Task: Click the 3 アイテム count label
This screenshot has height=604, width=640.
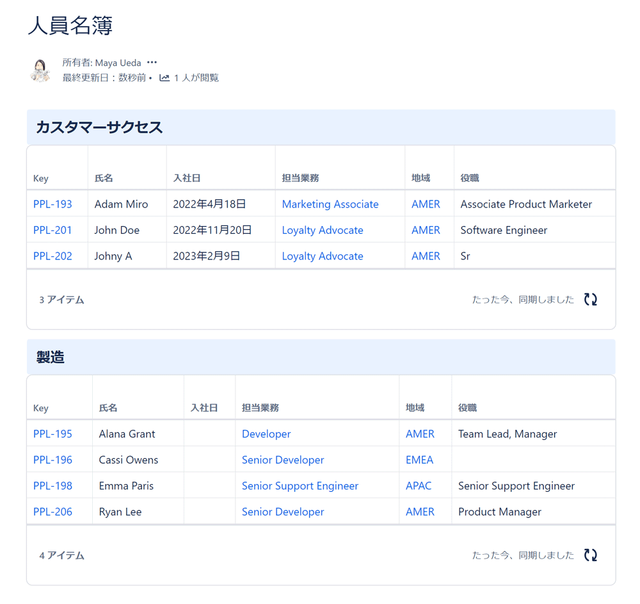Action: (62, 300)
